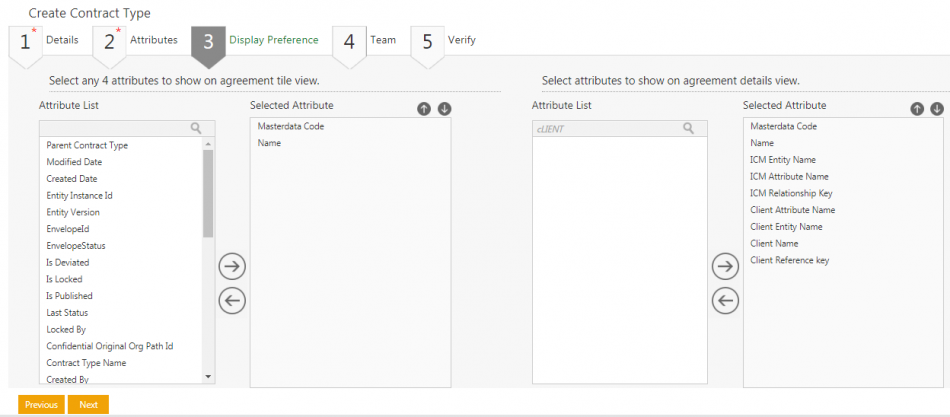
Task: Click search magnifier in tile view attribute list
Action: click(x=196, y=128)
